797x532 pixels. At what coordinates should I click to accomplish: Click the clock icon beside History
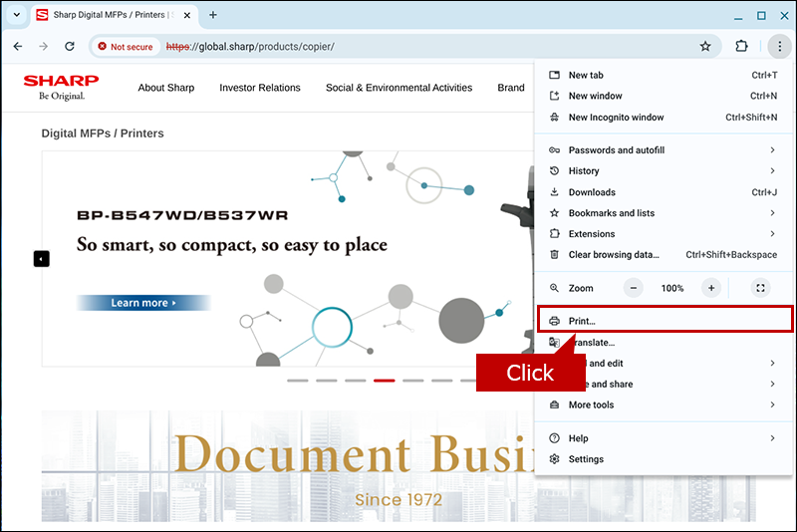[554, 170]
